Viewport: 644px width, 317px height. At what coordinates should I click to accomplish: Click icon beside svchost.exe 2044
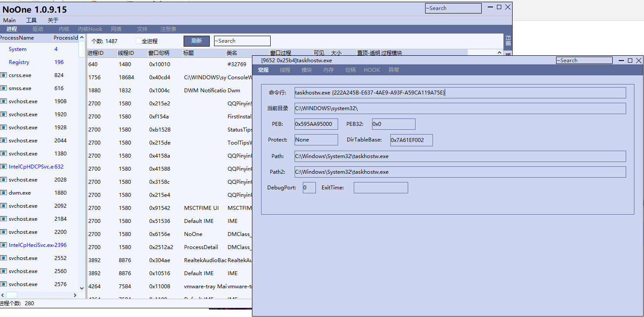[x=3, y=141]
